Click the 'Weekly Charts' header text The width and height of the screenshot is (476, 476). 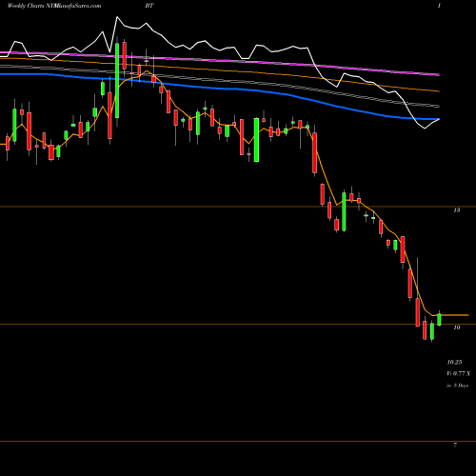27,6
